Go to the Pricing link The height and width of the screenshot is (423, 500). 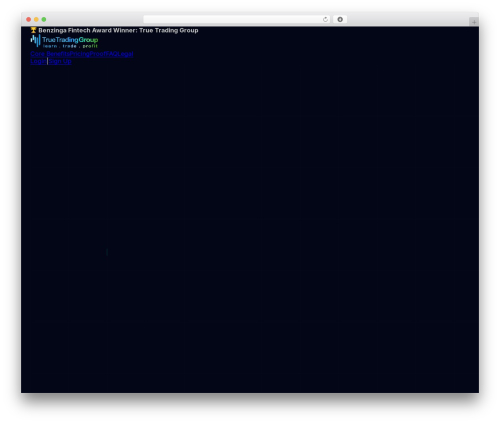click(x=79, y=54)
